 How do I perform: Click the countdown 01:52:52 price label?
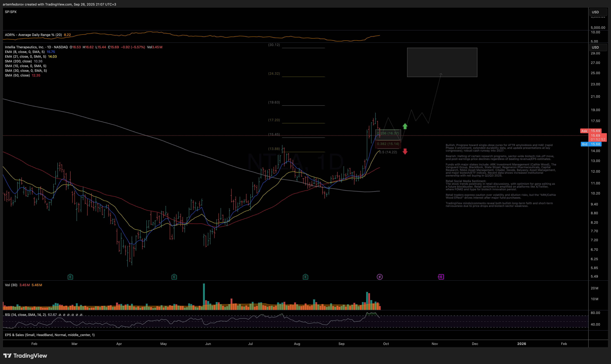598,139
